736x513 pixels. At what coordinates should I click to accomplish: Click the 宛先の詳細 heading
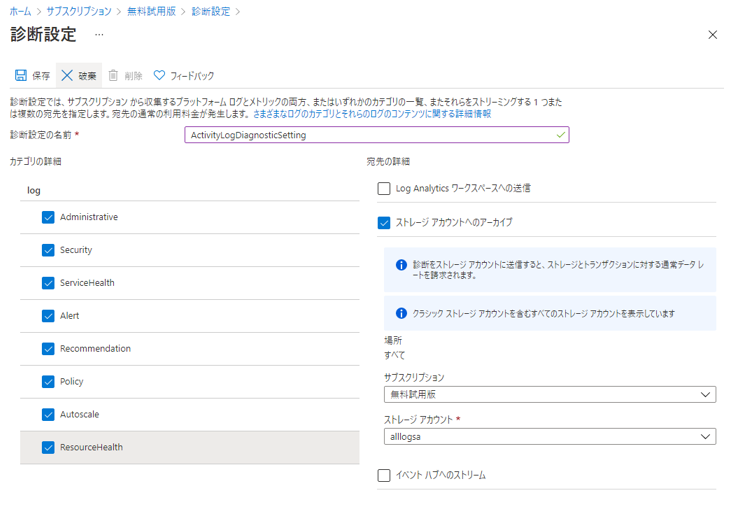coord(388,161)
